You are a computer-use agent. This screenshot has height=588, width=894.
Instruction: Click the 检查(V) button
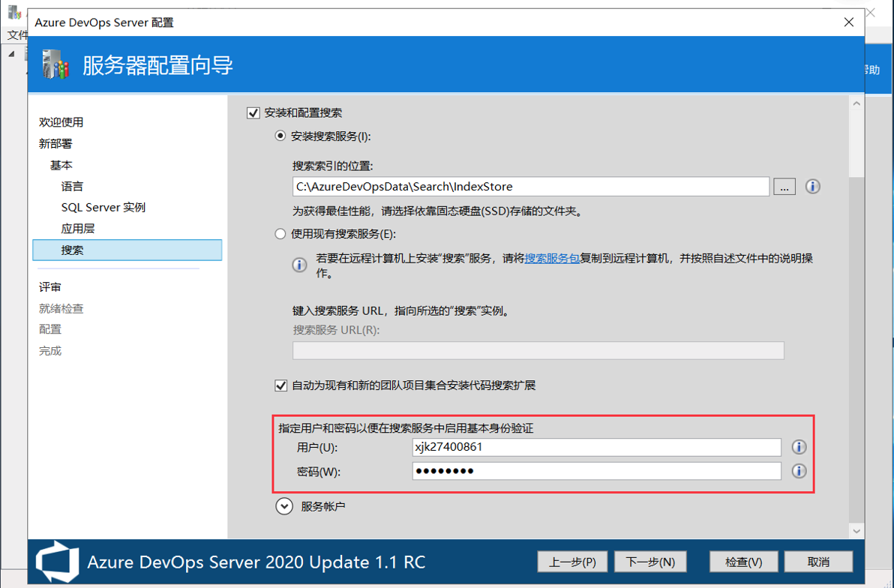click(x=743, y=562)
